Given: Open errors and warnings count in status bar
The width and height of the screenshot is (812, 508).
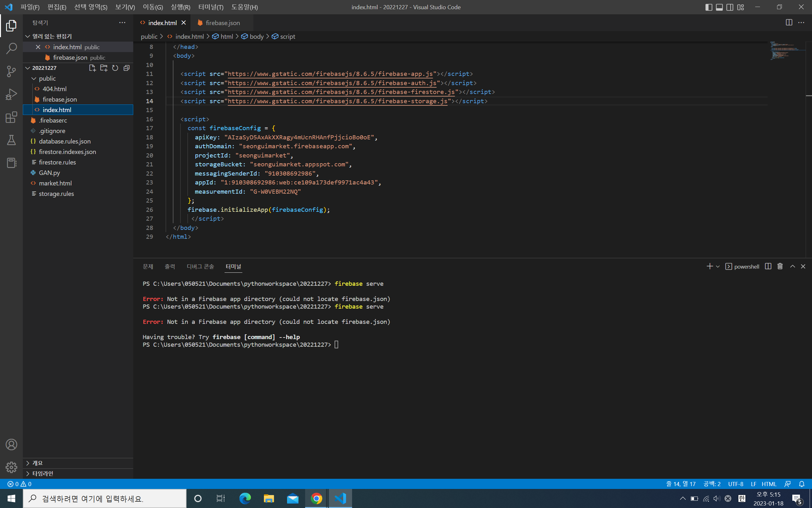Looking at the screenshot, I should pos(19,484).
